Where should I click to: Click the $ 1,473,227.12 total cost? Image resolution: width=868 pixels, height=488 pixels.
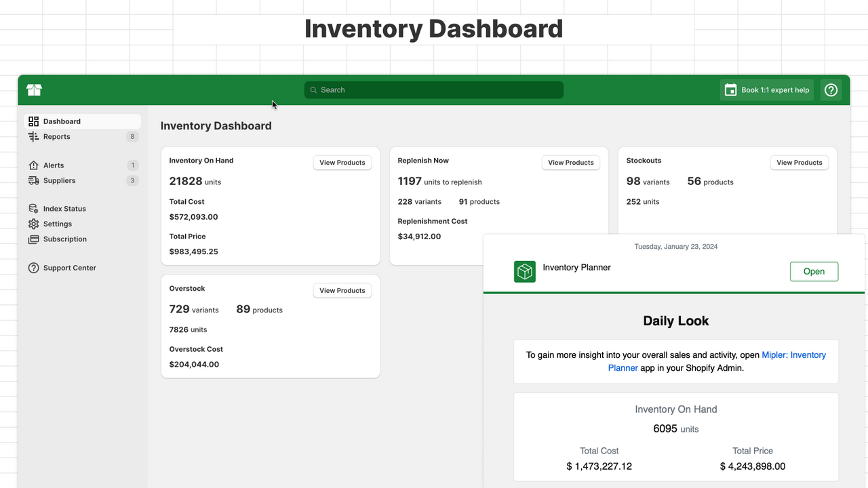599,466
